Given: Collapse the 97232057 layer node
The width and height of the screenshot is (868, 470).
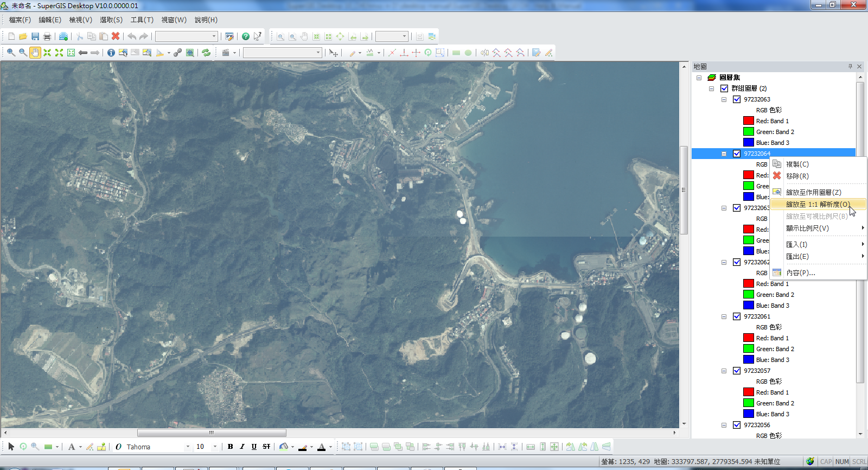Looking at the screenshot, I should tap(724, 371).
